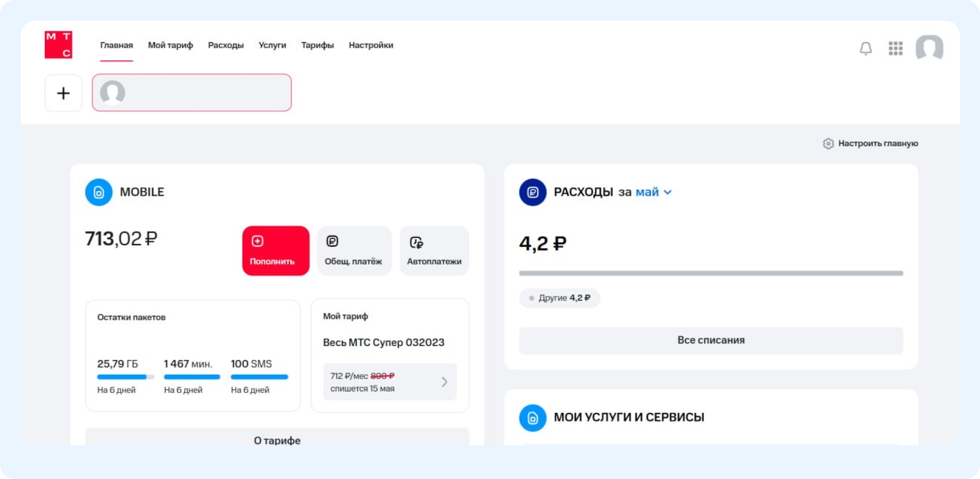Image resolution: width=980 pixels, height=479 pixels.
Task: Open the Автоплатежи button
Action: (434, 251)
